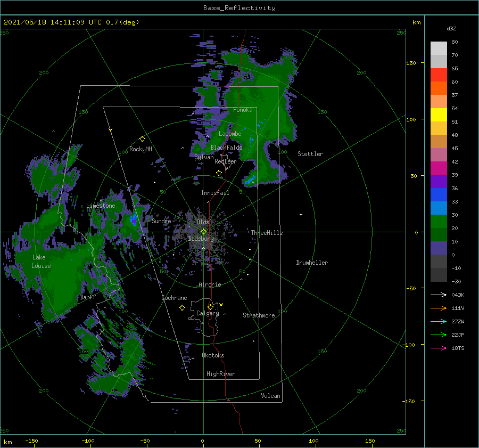Click the Innisfail label
This screenshot has height=448, width=479.
(215, 193)
